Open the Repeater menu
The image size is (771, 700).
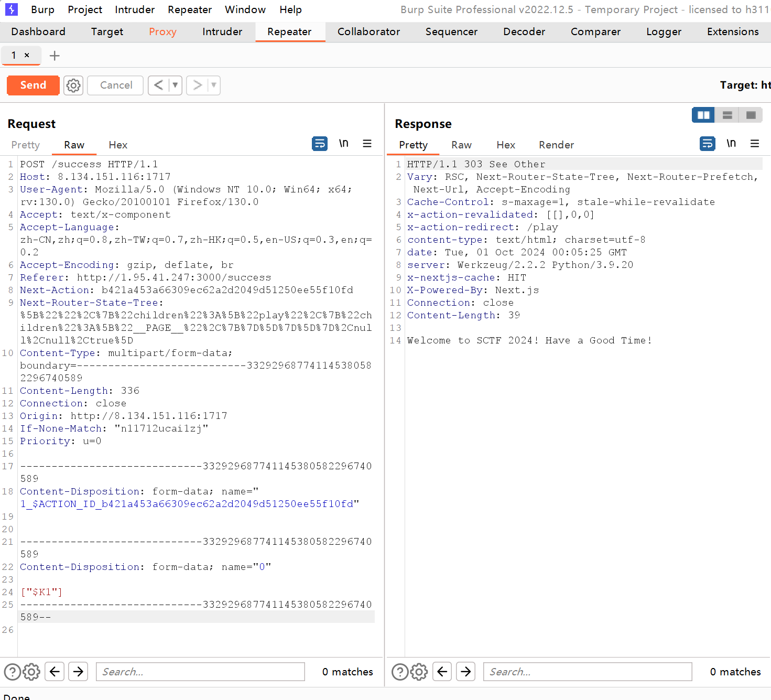coord(190,9)
